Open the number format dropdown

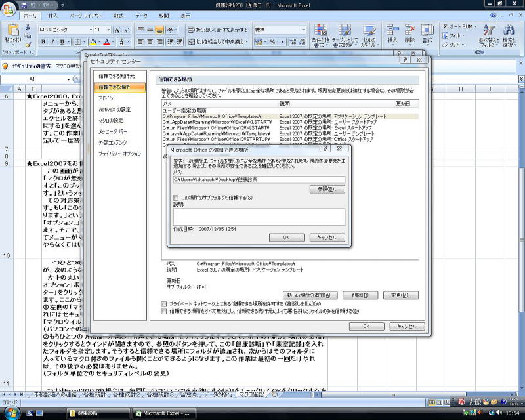[x=303, y=30]
